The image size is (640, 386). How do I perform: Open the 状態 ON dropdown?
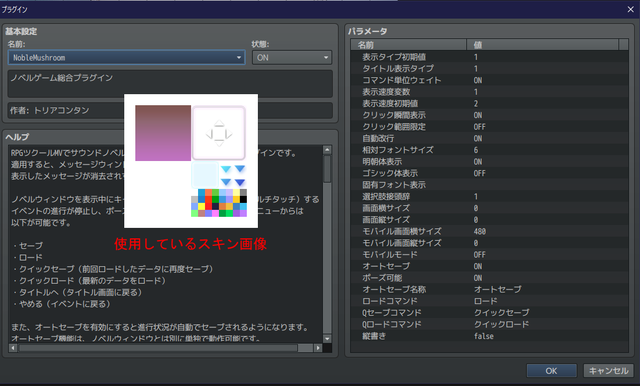(292, 58)
